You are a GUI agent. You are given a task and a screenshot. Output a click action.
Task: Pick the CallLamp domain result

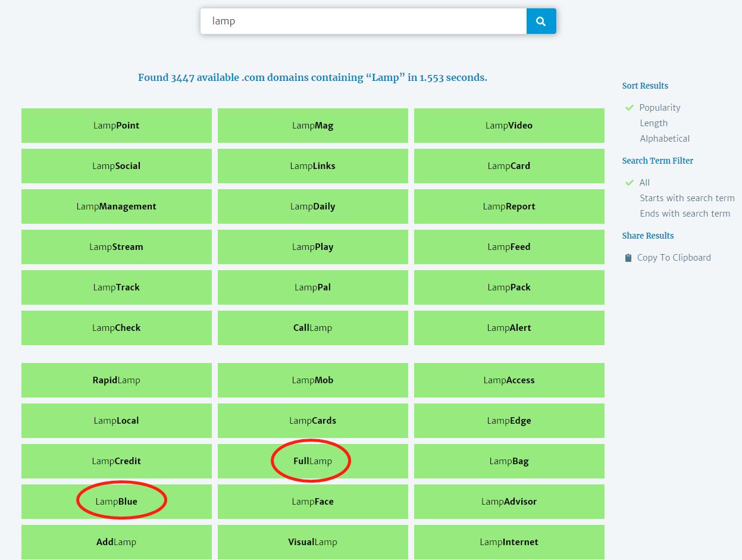[312, 328]
